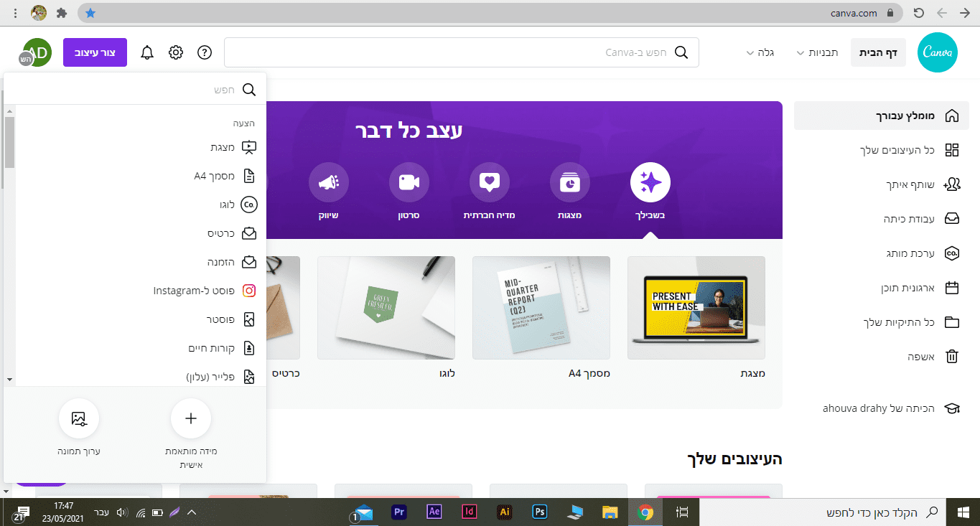This screenshot has width=980, height=526.
Task: Click the megaphone "שיווק" marketing icon
Action: click(x=329, y=183)
